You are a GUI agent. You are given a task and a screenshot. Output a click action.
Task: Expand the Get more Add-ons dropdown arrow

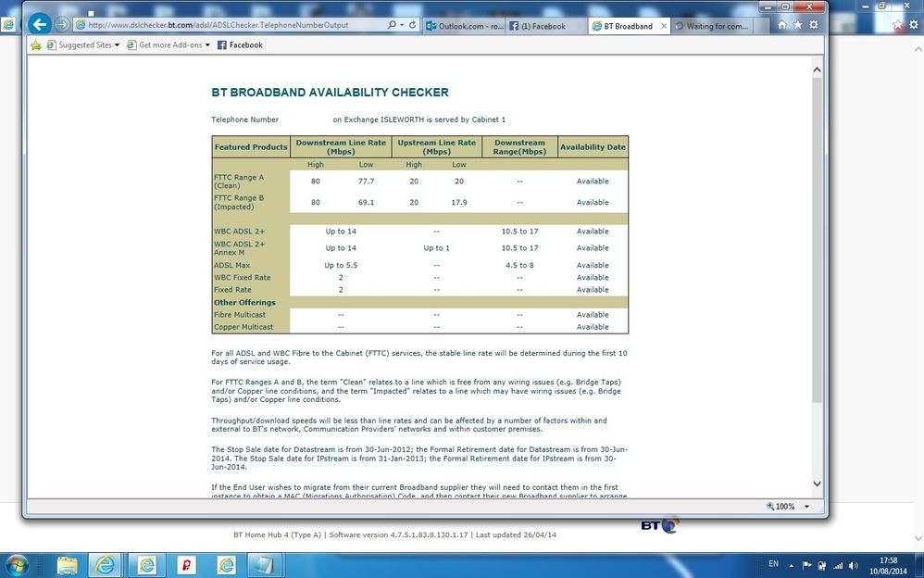(207, 45)
